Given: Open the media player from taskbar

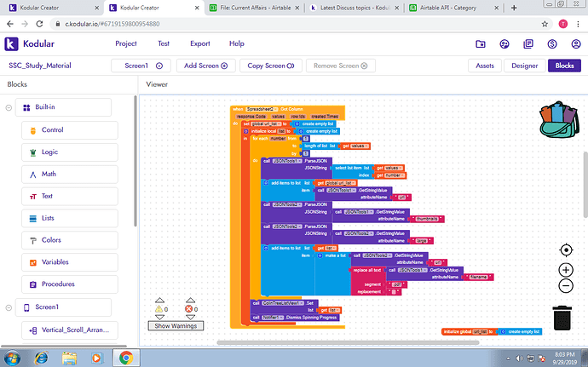Looking at the screenshot, I should pos(96,358).
